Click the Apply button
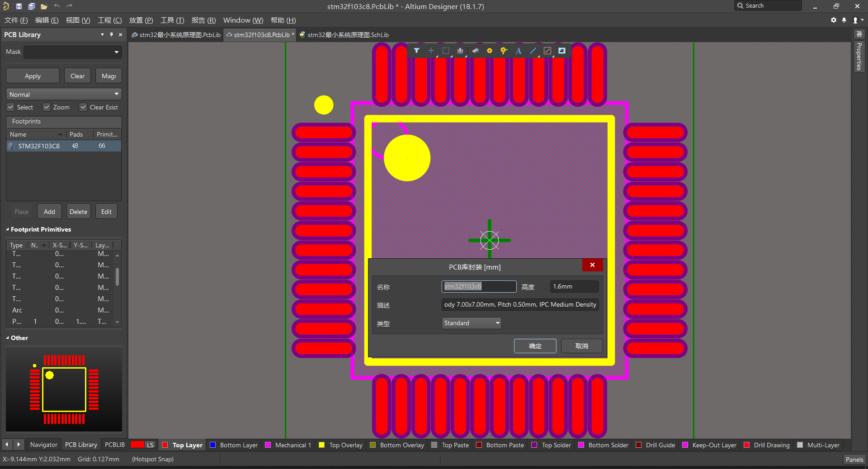868x469 pixels. [x=33, y=76]
